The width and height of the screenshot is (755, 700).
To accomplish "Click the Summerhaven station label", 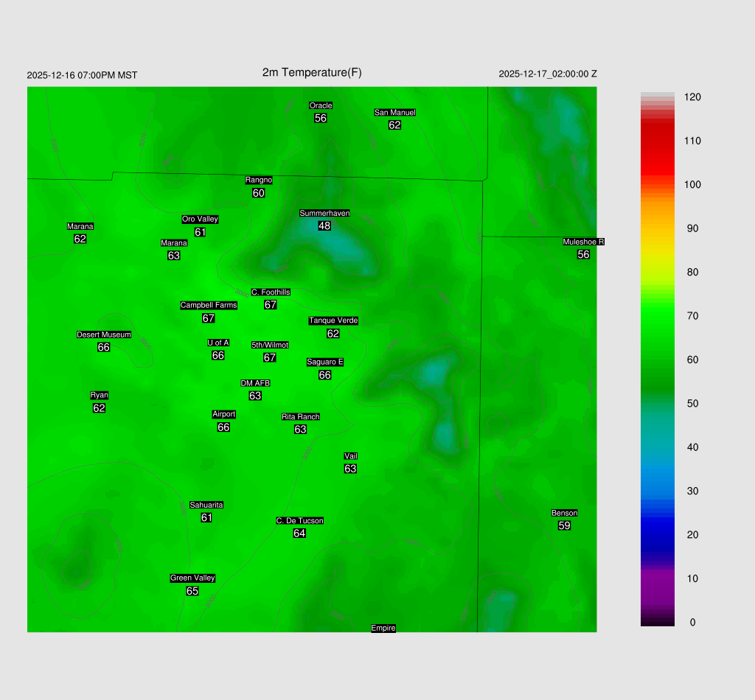I will [x=324, y=214].
